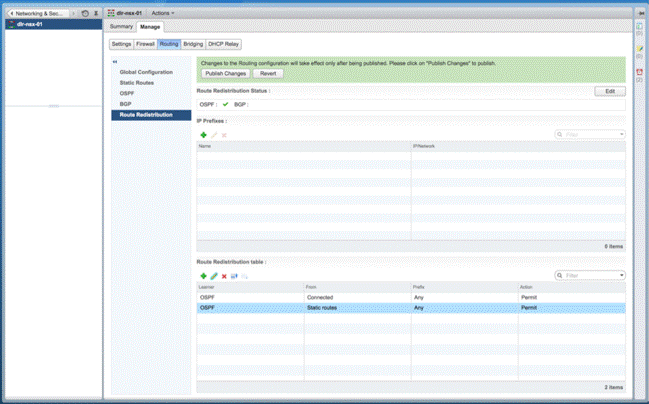649x404 pixels.
Task: Pin the navigator panel
Action: click(96, 13)
